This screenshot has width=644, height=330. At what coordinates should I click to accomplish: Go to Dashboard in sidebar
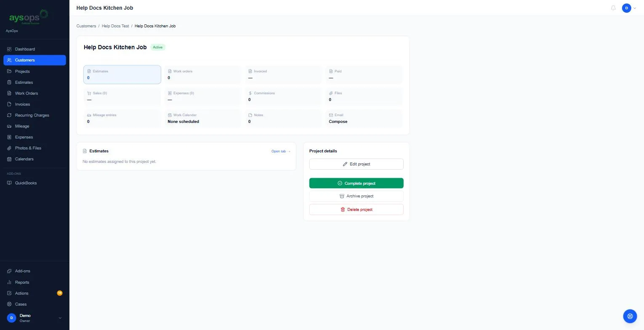[35, 49]
